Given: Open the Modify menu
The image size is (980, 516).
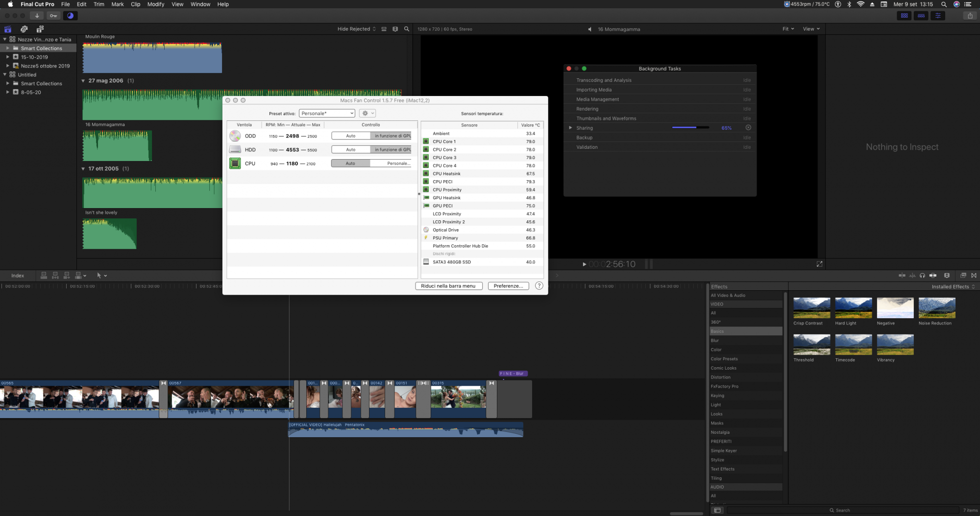Looking at the screenshot, I should click(x=156, y=4).
